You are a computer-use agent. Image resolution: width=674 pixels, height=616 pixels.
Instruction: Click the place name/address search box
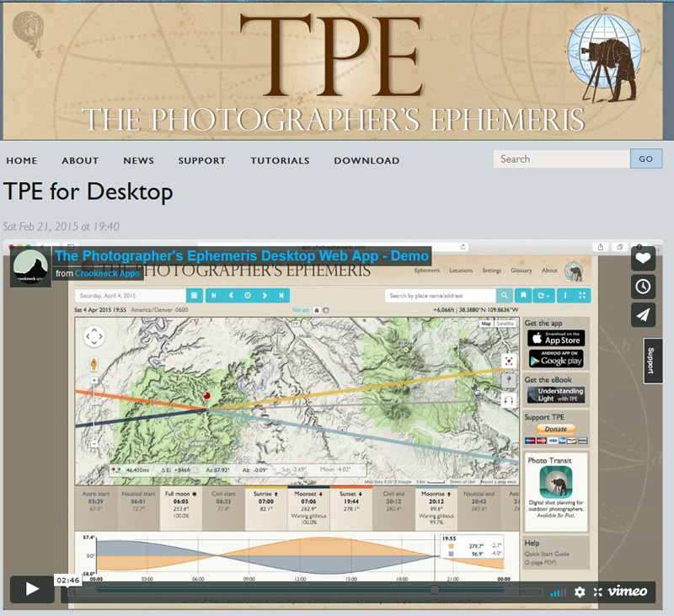[440, 295]
